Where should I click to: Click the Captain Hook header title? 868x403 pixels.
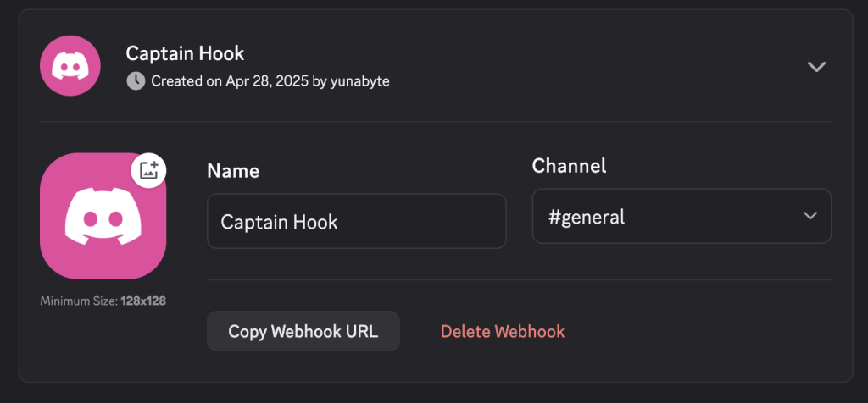[x=185, y=53]
